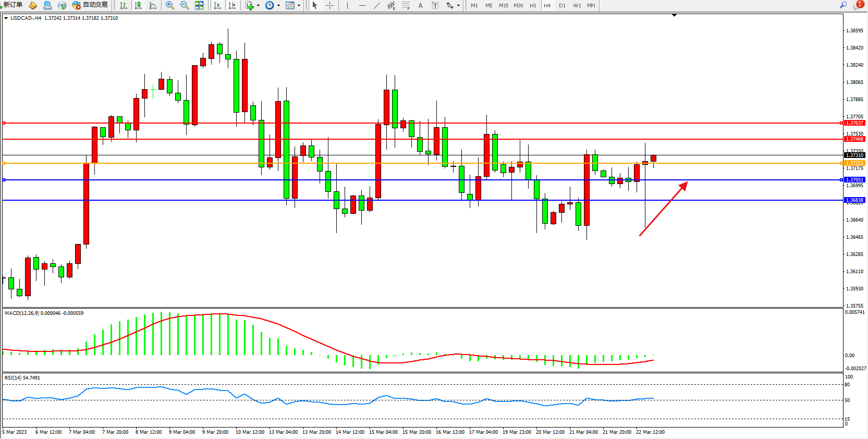The height and width of the screenshot is (439, 868).
Task: Select the trendline drawing tool
Action: [377, 5]
